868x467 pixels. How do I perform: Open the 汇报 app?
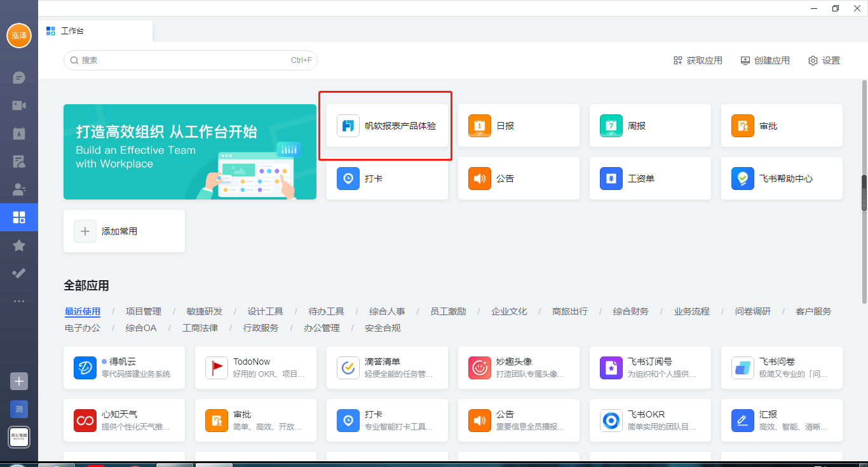782,420
